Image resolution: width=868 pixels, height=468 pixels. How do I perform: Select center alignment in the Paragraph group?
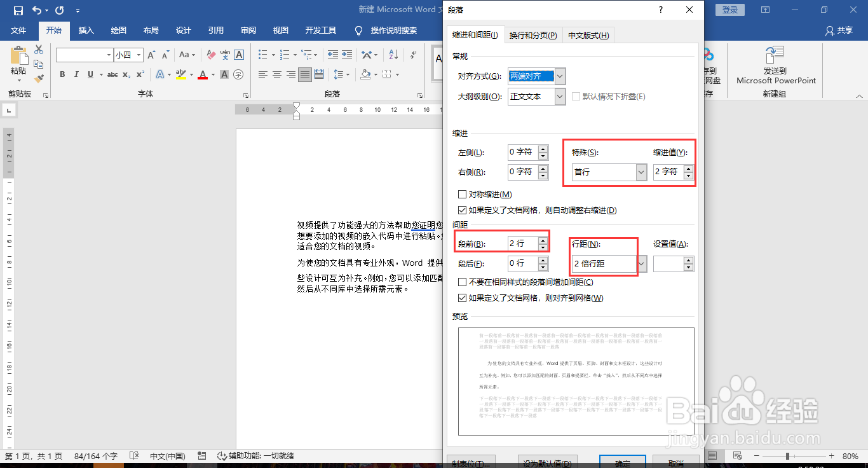[276, 74]
